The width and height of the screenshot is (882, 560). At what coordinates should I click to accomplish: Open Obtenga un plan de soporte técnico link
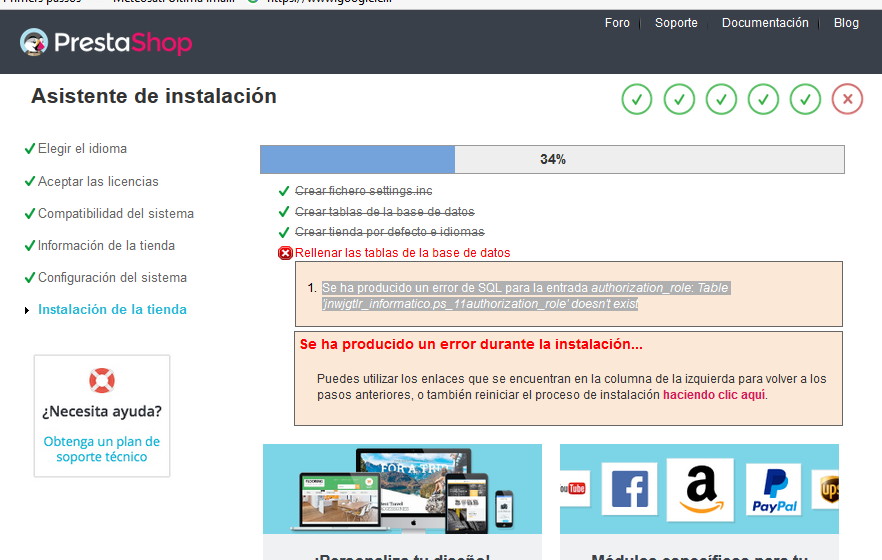(x=102, y=449)
